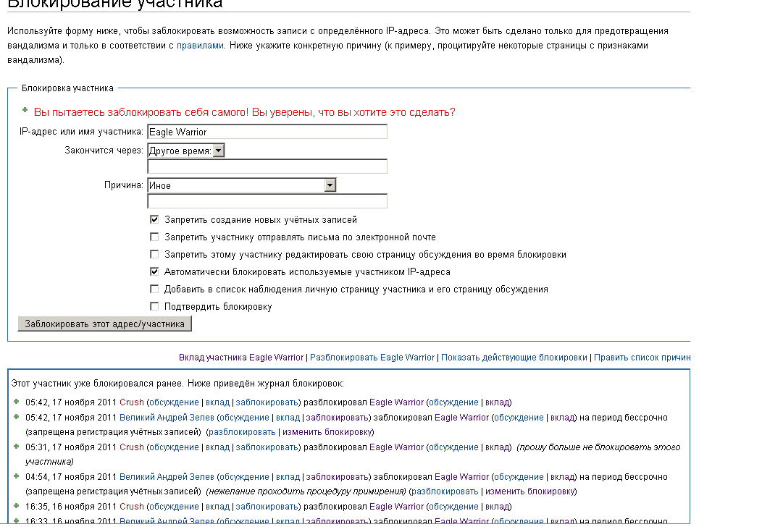This screenshot has width=783, height=532.
Task: Open the «Другое время:» expiry dropdown
Action: (x=185, y=151)
